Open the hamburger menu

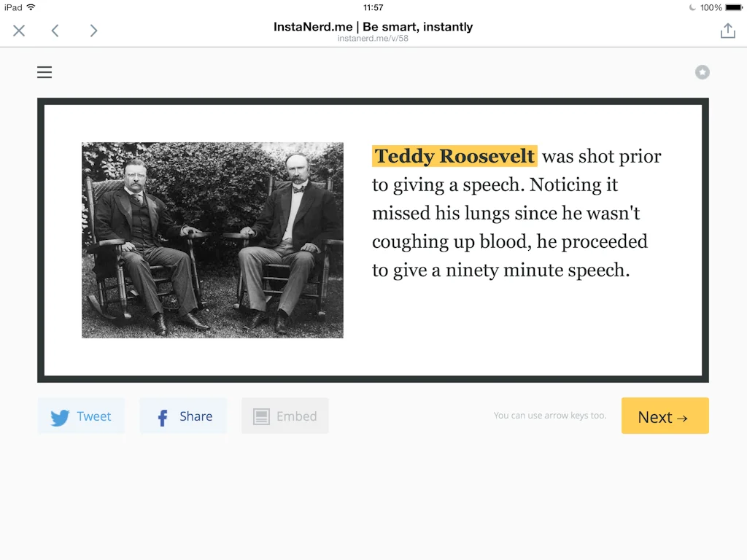(x=44, y=72)
